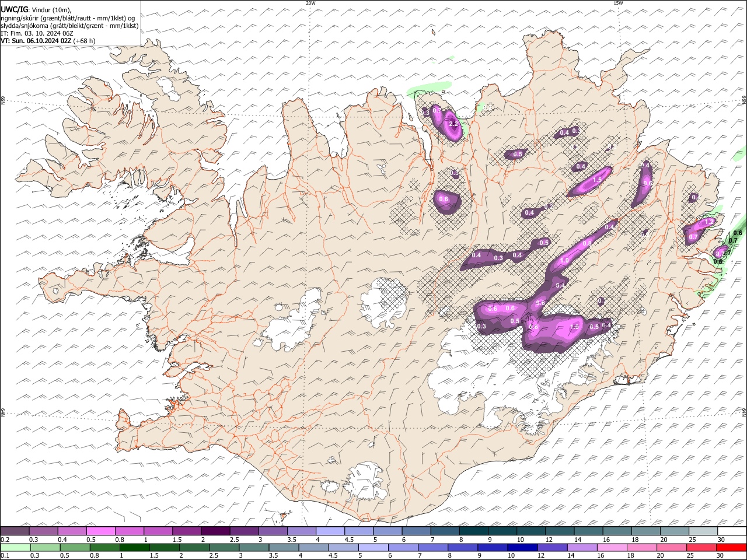Pick lower blue swatch between 8 and 9

tap(463, 547)
